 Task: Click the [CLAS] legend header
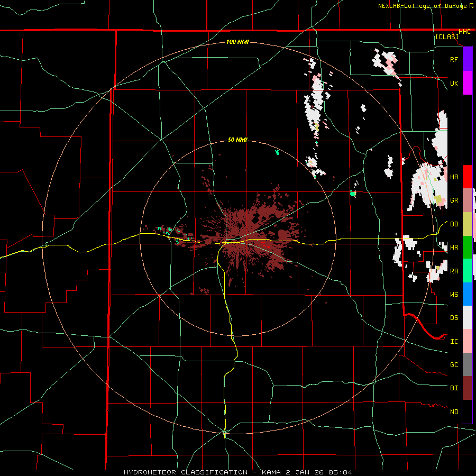447,36
